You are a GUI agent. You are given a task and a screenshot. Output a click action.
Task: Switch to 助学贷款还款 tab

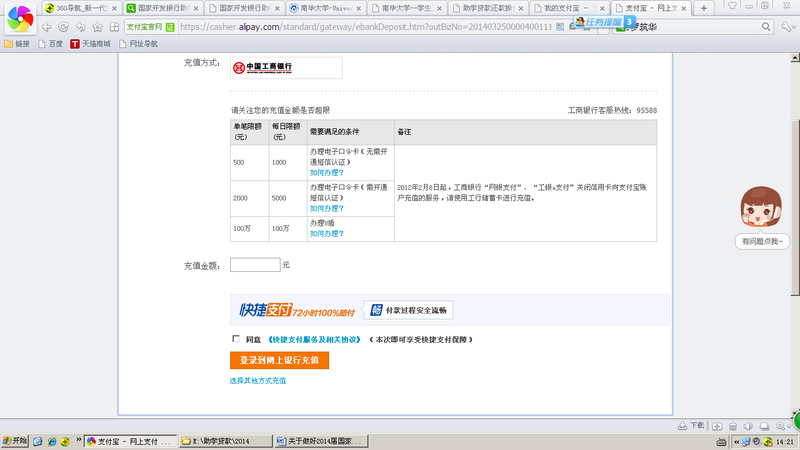click(x=488, y=8)
